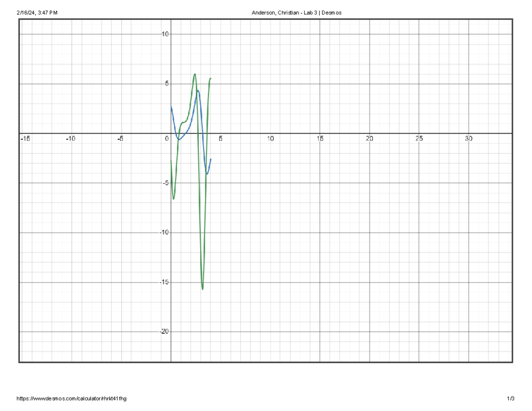Click the 15 label on the x-axis
The image size is (532, 411).
[x=320, y=139]
